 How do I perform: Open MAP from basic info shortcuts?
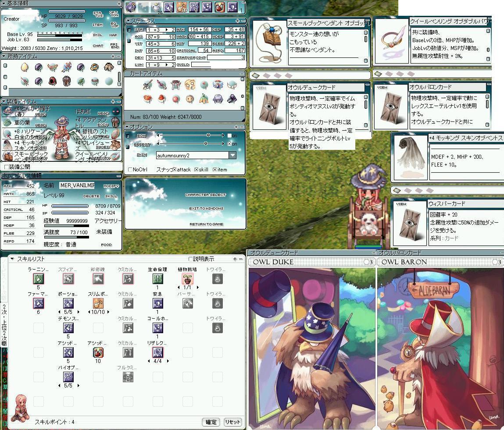(114, 35)
